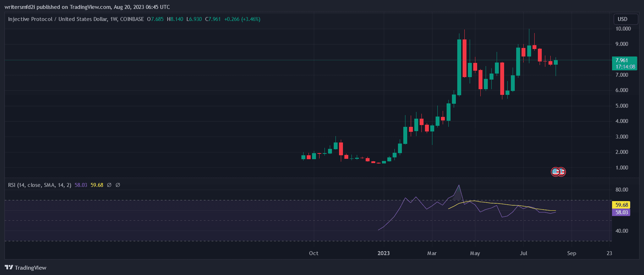Click the purple 58.03 value in RSI legend
Viewport: 644px width, 275px height.
[x=81, y=185]
